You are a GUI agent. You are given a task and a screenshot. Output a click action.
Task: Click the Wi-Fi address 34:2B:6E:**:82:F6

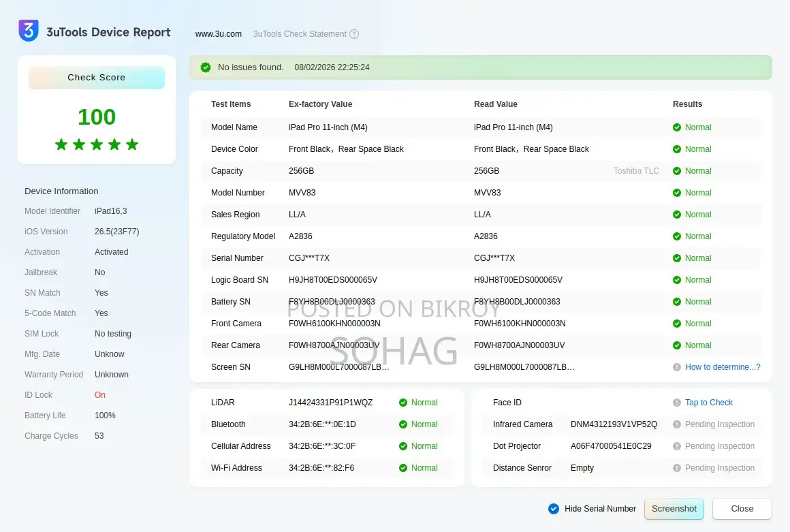coord(321,468)
